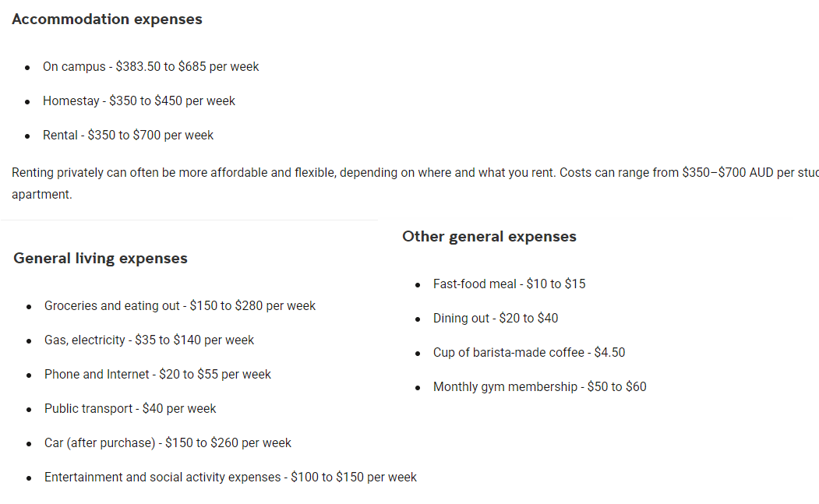Click Entertainment and social activity expenses

coord(230,478)
